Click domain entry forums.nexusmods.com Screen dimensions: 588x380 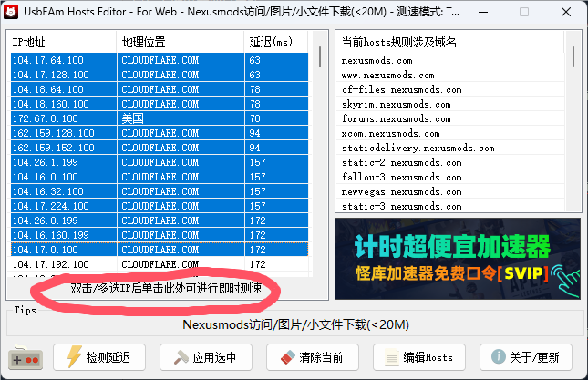pyautogui.click(x=450, y=119)
